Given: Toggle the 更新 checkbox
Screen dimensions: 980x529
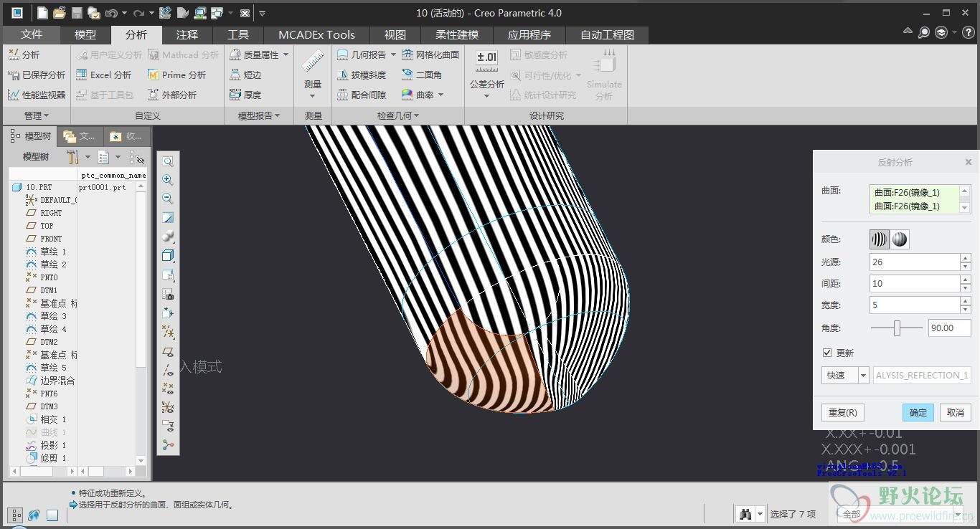Looking at the screenshot, I should [827, 353].
